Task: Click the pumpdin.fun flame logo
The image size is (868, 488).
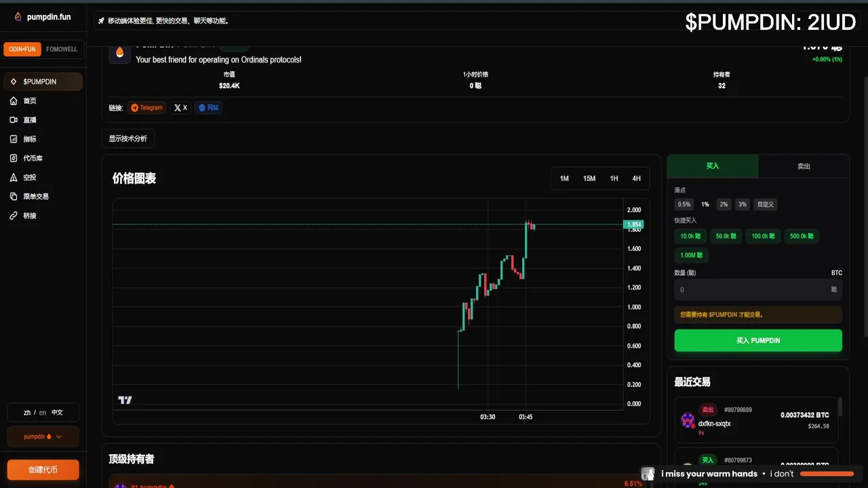Action: (18, 17)
